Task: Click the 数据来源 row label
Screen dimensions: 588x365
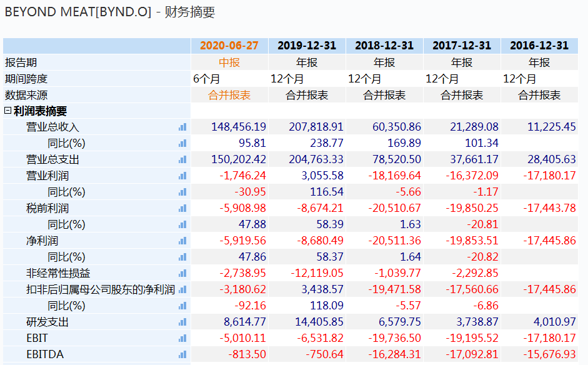Action: [x=26, y=95]
